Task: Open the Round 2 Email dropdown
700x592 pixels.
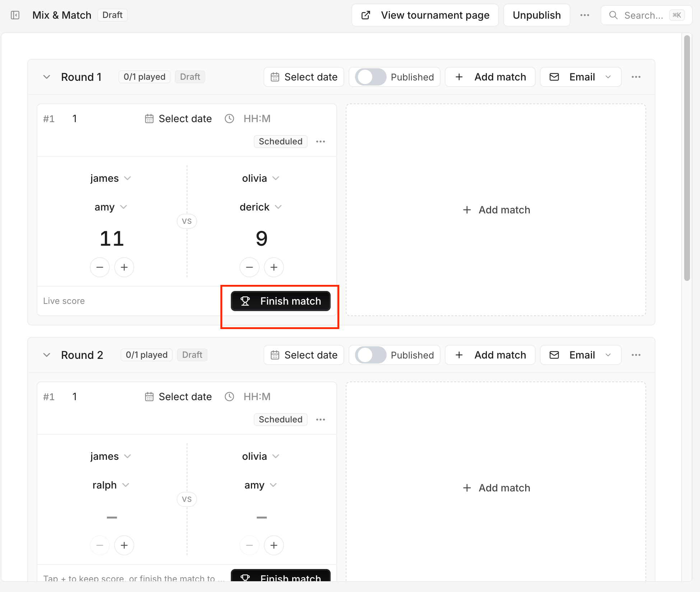Action: (581, 355)
